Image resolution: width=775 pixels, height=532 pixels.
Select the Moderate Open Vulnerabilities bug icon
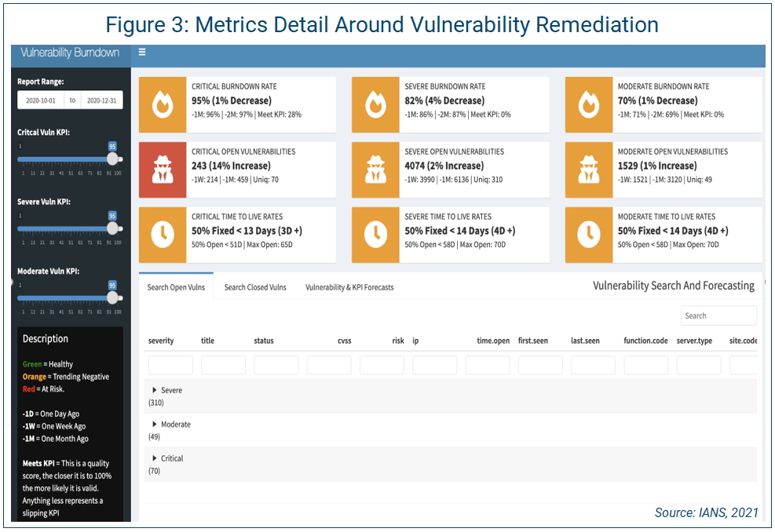589,170
